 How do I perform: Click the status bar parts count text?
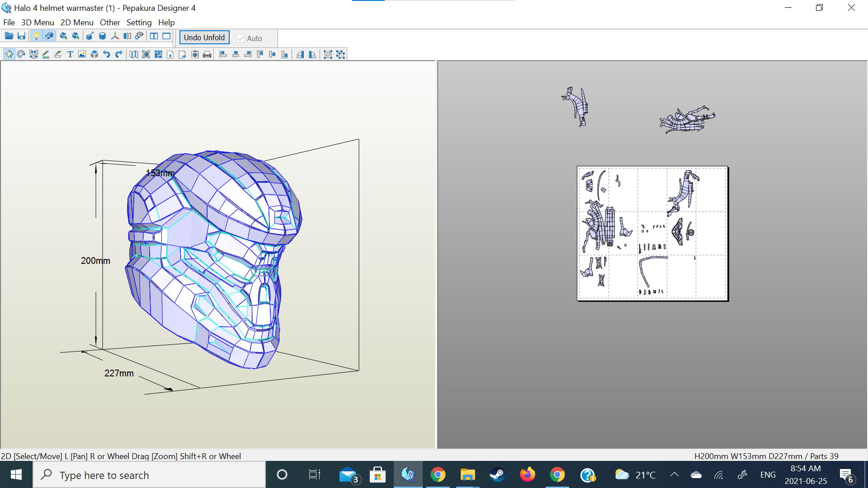(824, 456)
